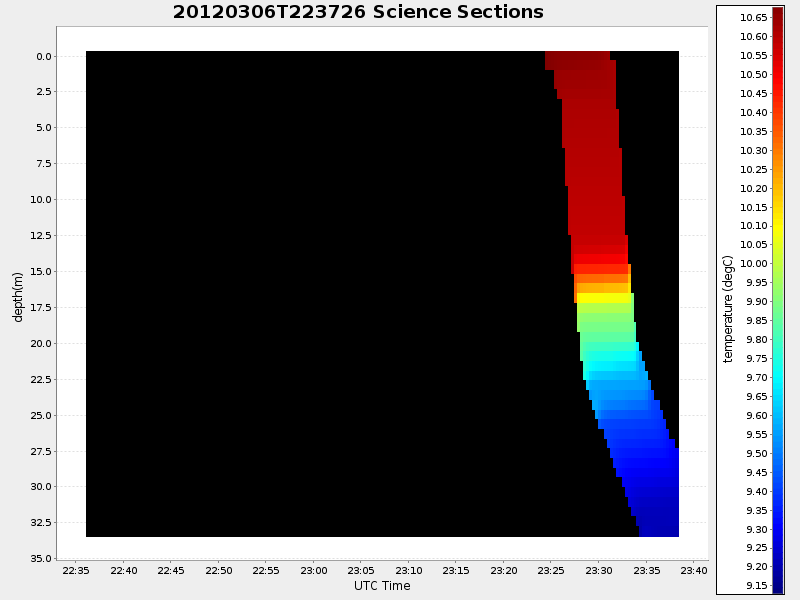This screenshot has width=800, height=600.
Task: Click the 'depth(m)' y-axis label
Action: 18,297
